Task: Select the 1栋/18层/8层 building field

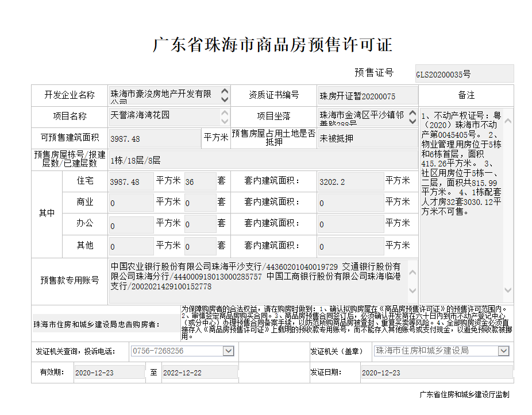Action: pyautogui.click(x=261, y=160)
